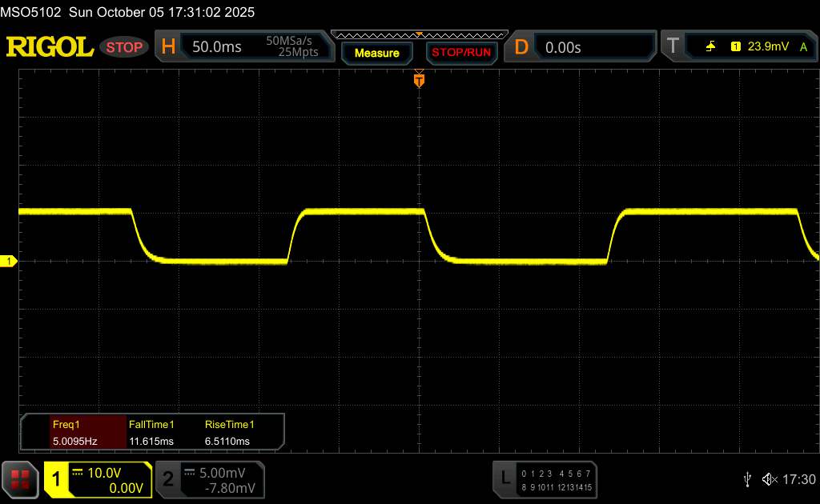Click the waveform memory position bar
This screenshot has height=504, width=820.
(418, 34)
